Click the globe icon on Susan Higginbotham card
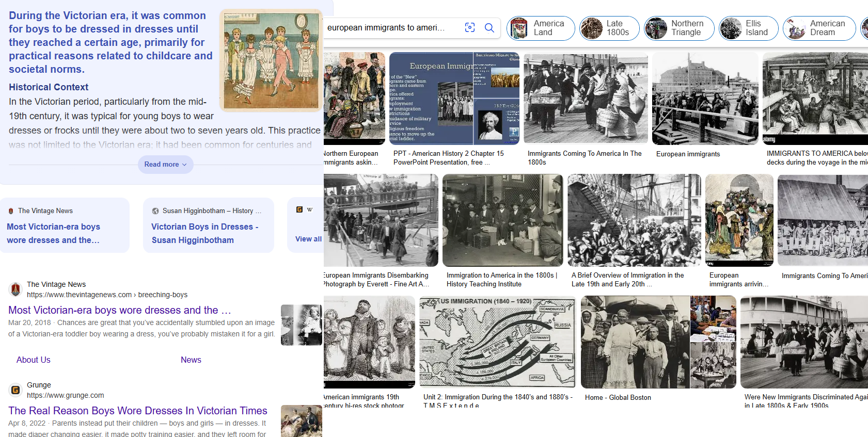 (x=155, y=211)
